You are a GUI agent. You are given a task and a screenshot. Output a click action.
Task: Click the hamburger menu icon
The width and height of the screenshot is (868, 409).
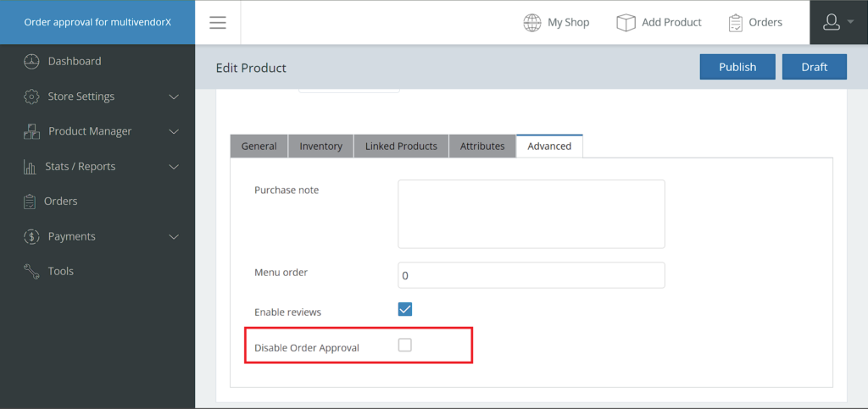tap(218, 23)
